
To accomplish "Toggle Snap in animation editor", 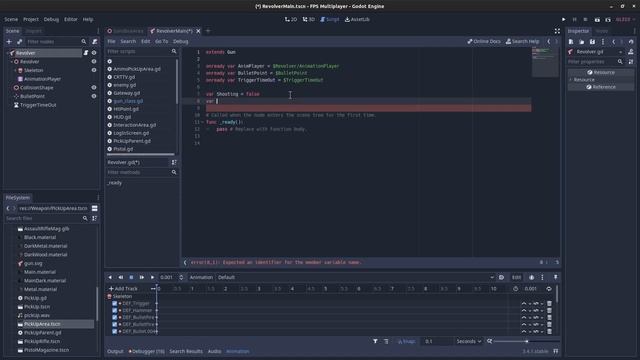I will 406,341.
